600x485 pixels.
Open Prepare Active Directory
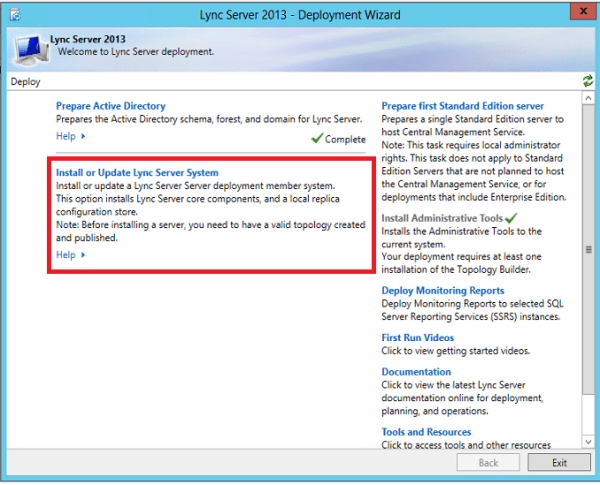coord(110,106)
